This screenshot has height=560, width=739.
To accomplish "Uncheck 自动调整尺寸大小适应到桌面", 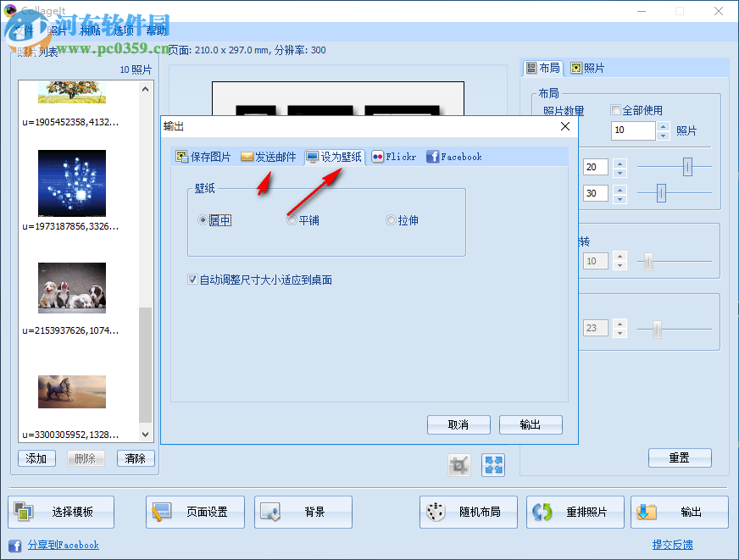I will tap(192, 280).
